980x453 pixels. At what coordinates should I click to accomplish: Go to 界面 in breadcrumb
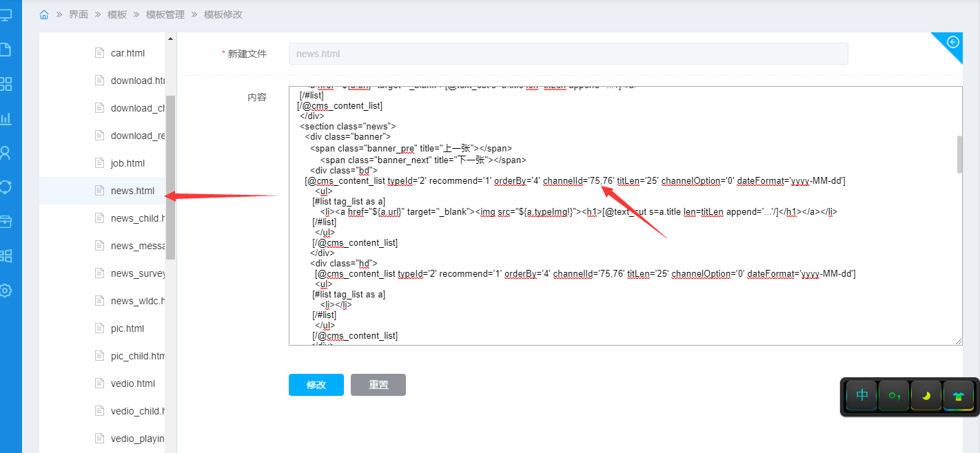tap(79, 14)
